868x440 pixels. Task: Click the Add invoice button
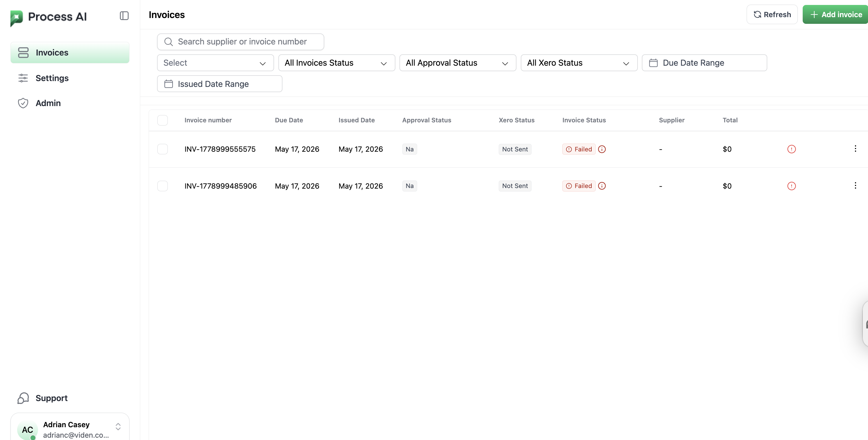[x=835, y=15]
